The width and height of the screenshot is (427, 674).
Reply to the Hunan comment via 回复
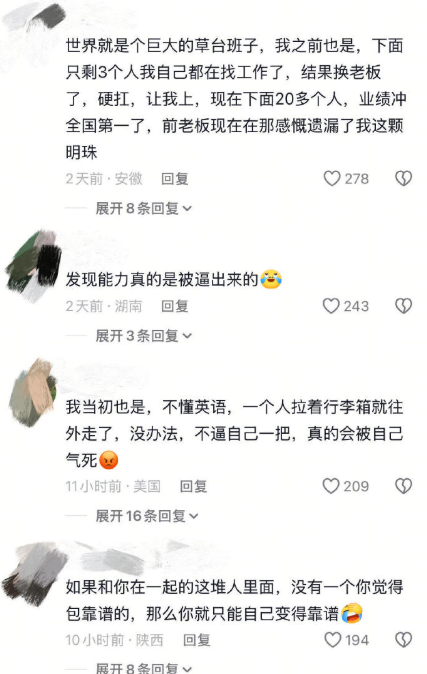(175, 306)
